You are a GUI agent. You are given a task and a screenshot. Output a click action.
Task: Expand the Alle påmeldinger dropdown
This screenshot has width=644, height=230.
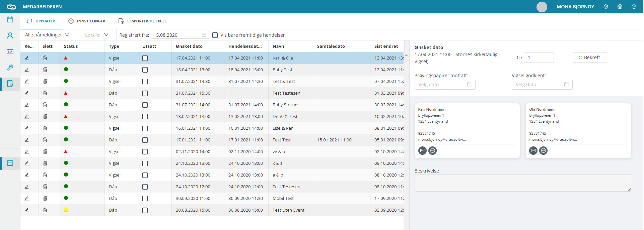[x=47, y=35]
